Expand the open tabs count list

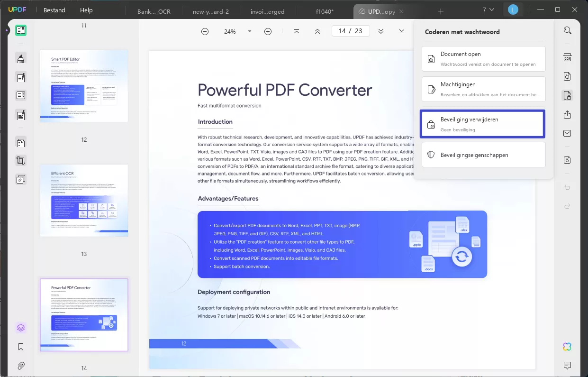point(488,10)
